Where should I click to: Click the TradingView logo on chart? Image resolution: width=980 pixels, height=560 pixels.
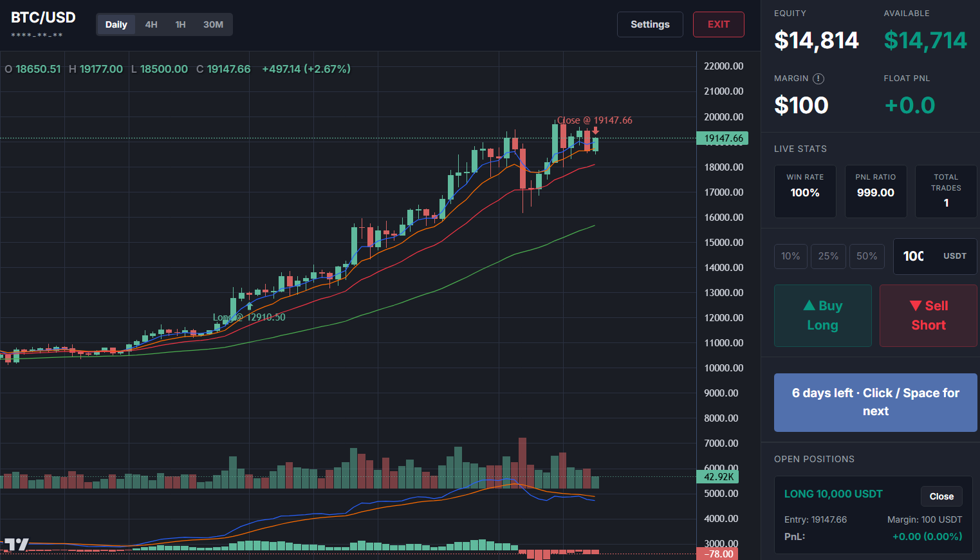(x=16, y=545)
